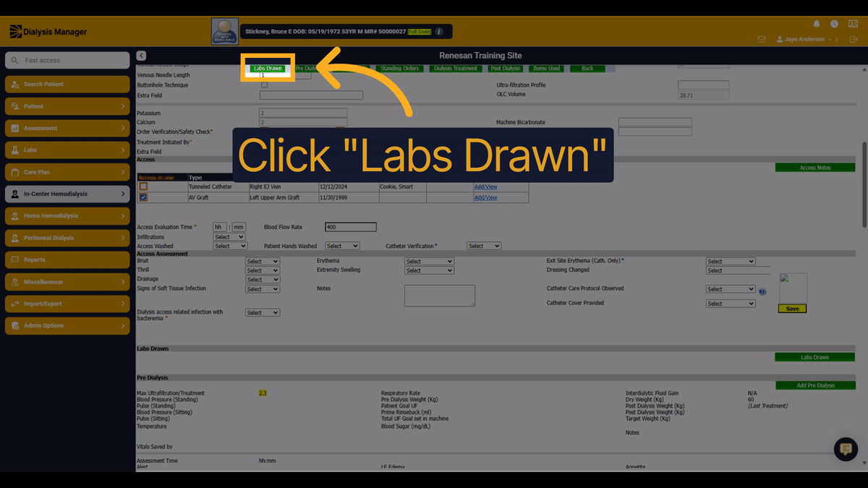Open In-Center Hemodialysis menu
The width and height of the screenshot is (868, 488).
click(x=67, y=194)
